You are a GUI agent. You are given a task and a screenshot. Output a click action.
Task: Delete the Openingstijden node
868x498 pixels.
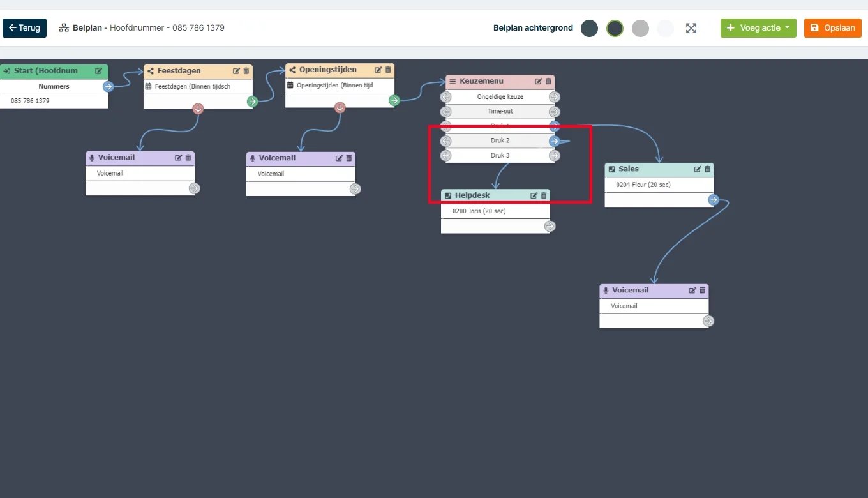point(388,70)
